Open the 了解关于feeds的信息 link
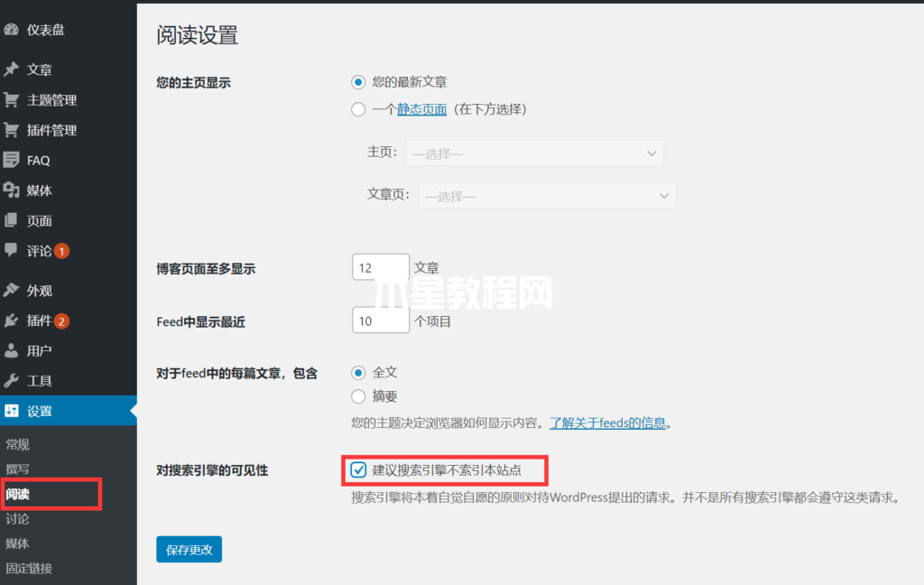This screenshot has width=924, height=585. pos(607,422)
